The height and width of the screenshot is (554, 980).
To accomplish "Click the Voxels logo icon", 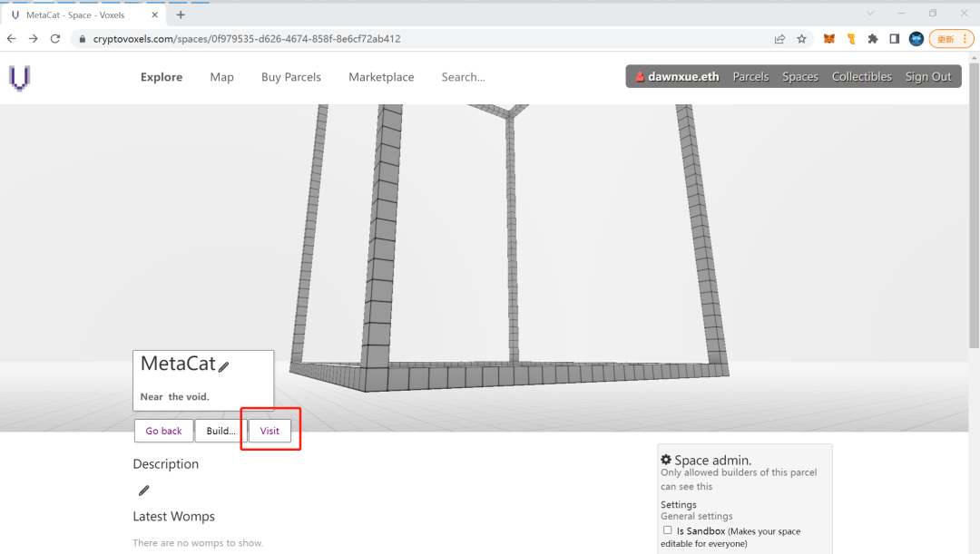I will [19, 78].
